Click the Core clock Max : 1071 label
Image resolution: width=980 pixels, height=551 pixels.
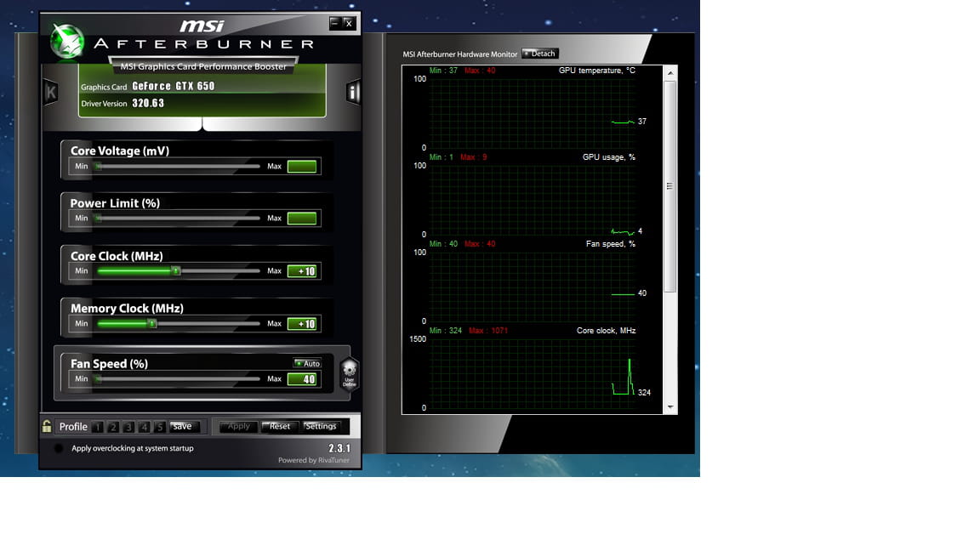click(x=488, y=331)
